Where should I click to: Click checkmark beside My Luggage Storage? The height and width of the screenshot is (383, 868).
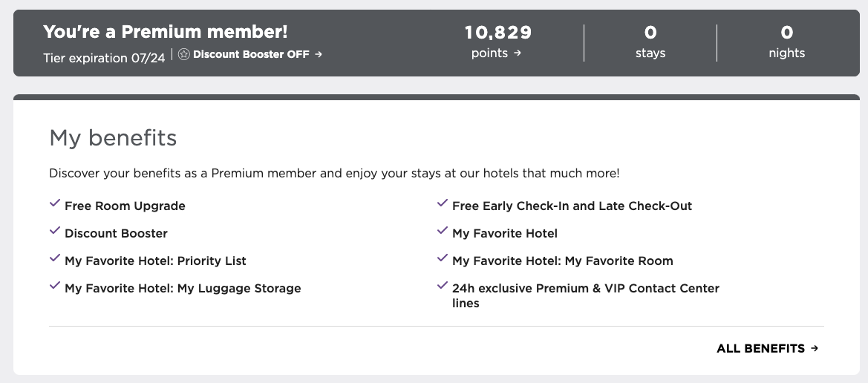click(x=55, y=286)
